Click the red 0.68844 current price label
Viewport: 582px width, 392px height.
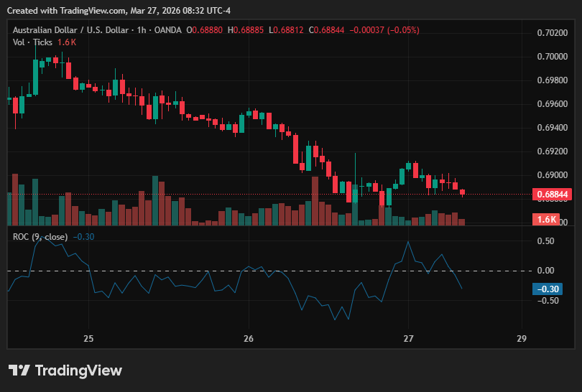552,195
